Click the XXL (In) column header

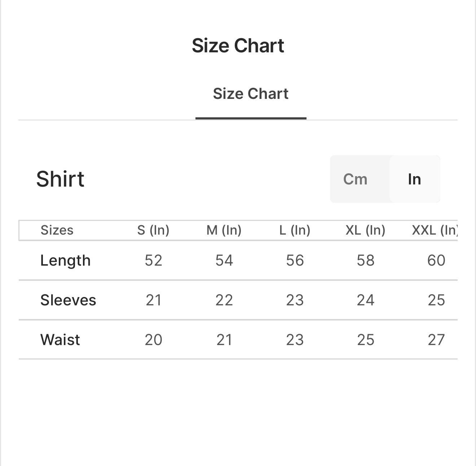[435, 230]
